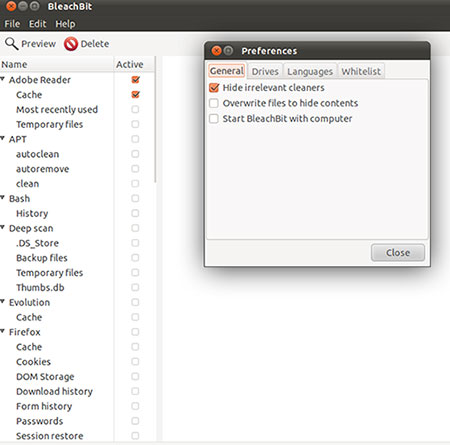Select the .DS_Store row

coord(77,243)
